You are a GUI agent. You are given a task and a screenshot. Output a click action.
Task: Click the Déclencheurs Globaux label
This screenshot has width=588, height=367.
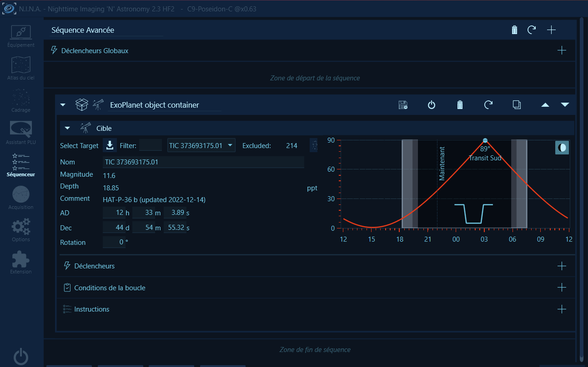tap(95, 51)
